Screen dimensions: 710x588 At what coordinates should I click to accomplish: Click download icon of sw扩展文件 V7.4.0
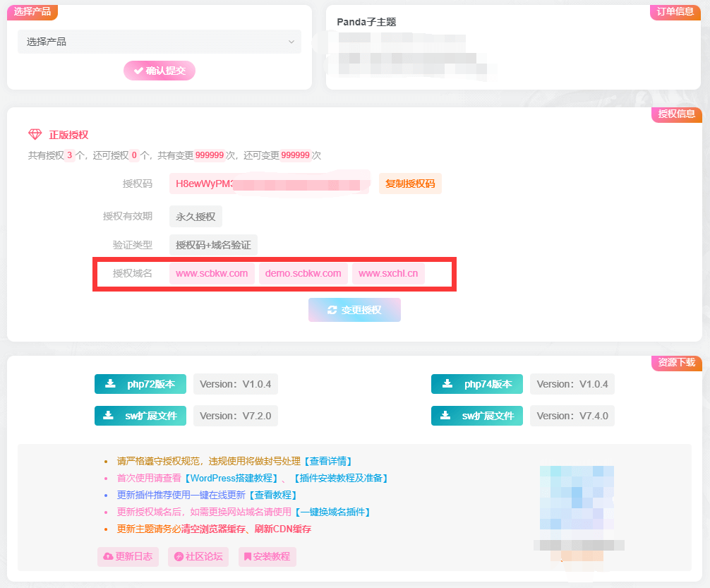(445, 415)
